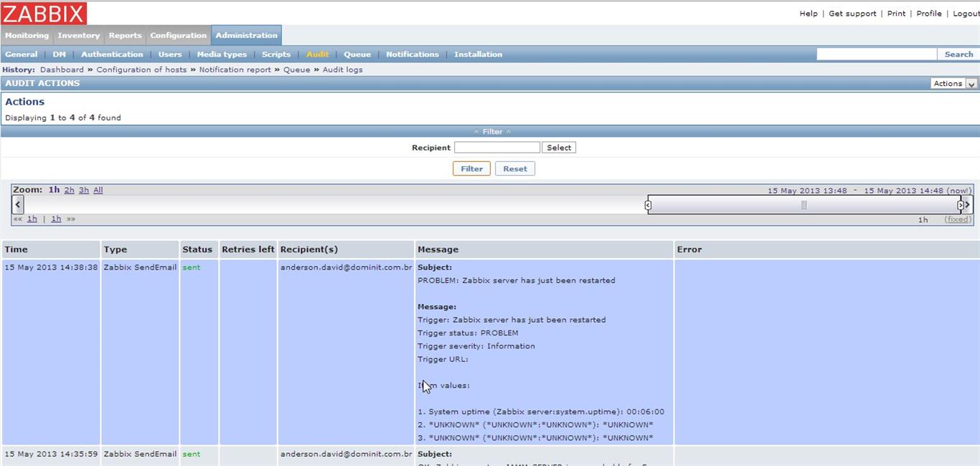Open Queue submenu
The width and height of the screenshot is (980, 466).
click(x=357, y=54)
